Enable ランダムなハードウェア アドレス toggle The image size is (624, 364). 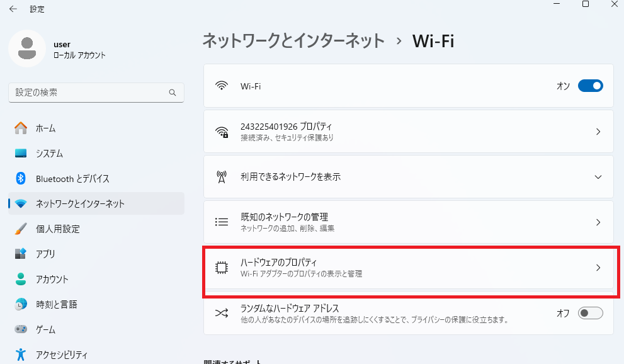(590, 313)
